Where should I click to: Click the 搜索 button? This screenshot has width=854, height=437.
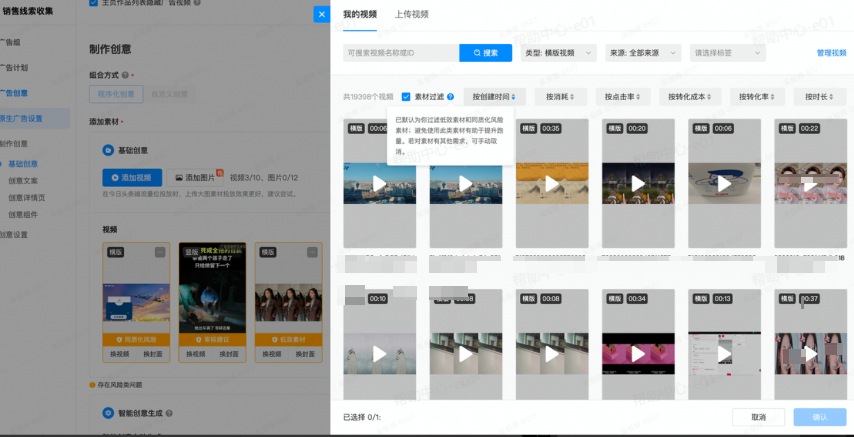(x=485, y=53)
